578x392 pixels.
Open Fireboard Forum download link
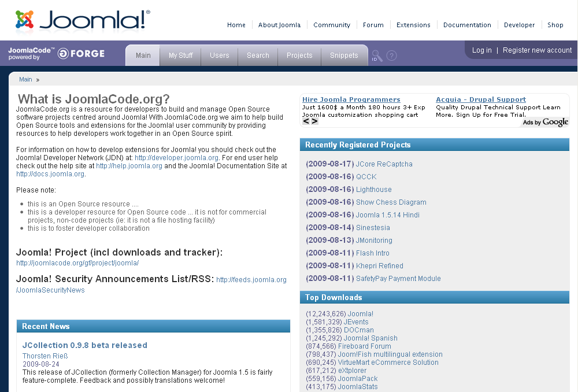[x=364, y=346]
